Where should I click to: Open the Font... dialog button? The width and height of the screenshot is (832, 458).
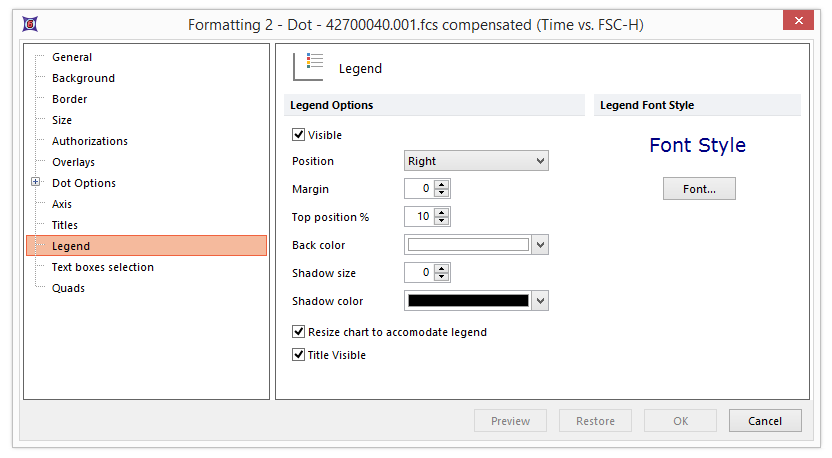(x=699, y=189)
